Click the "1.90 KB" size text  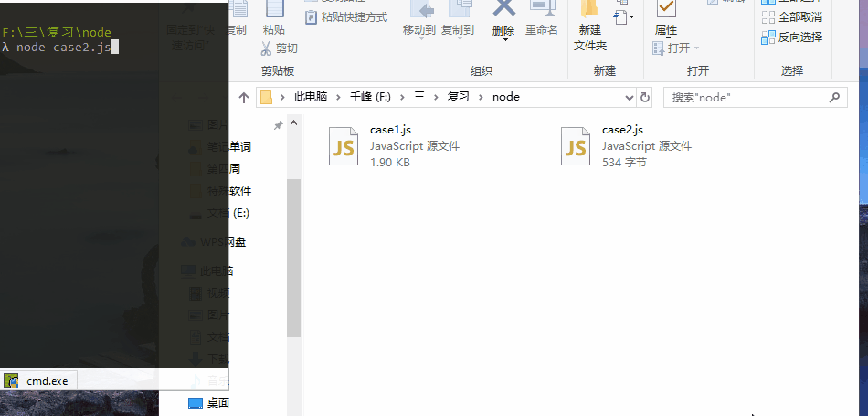pos(390,163)
